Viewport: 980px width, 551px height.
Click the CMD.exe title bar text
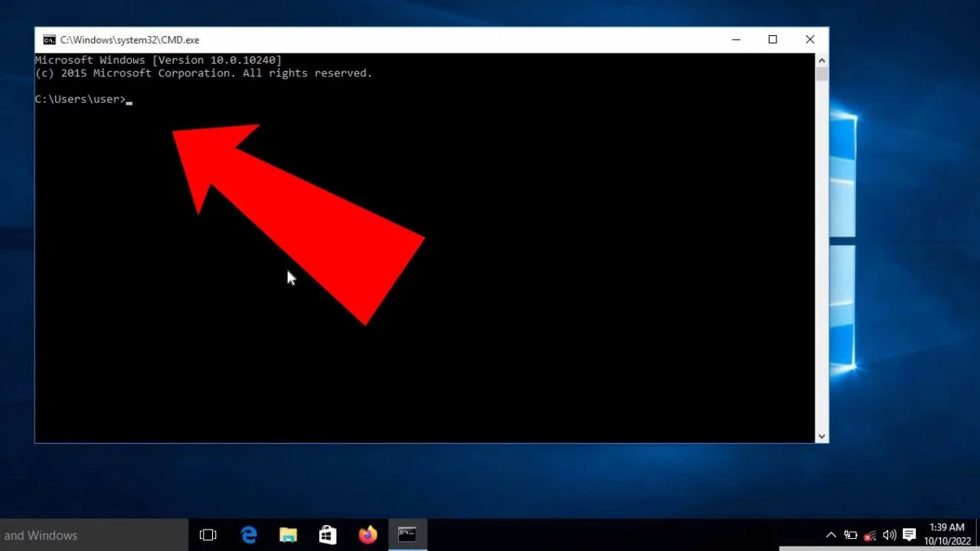129,40
